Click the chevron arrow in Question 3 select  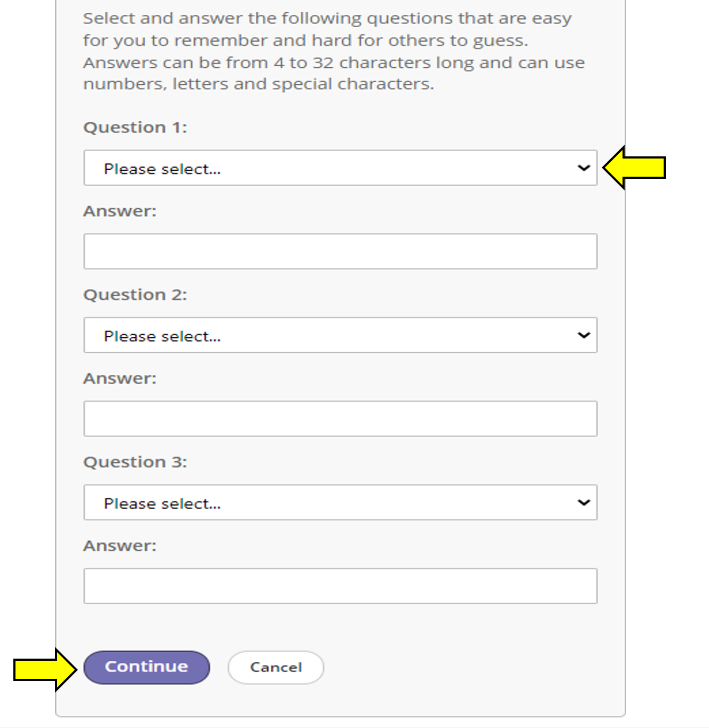pyautogui.click(x=584, y=503)
